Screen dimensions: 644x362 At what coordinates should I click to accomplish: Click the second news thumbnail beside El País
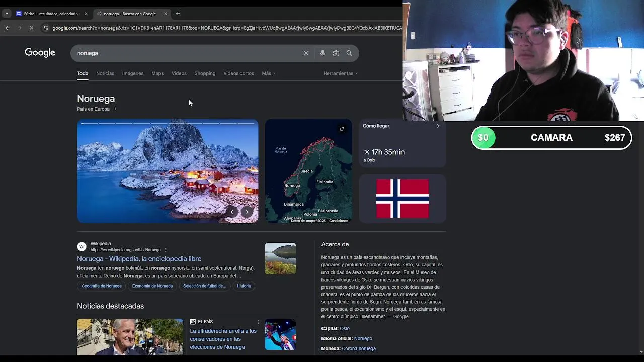[x=280, y=334]
